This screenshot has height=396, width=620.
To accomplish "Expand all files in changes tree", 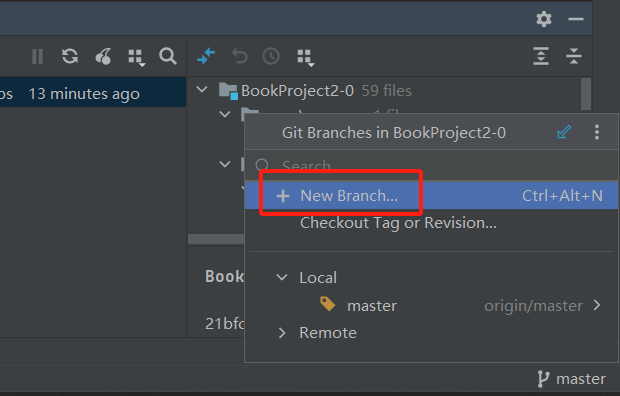I will [541, 56].
